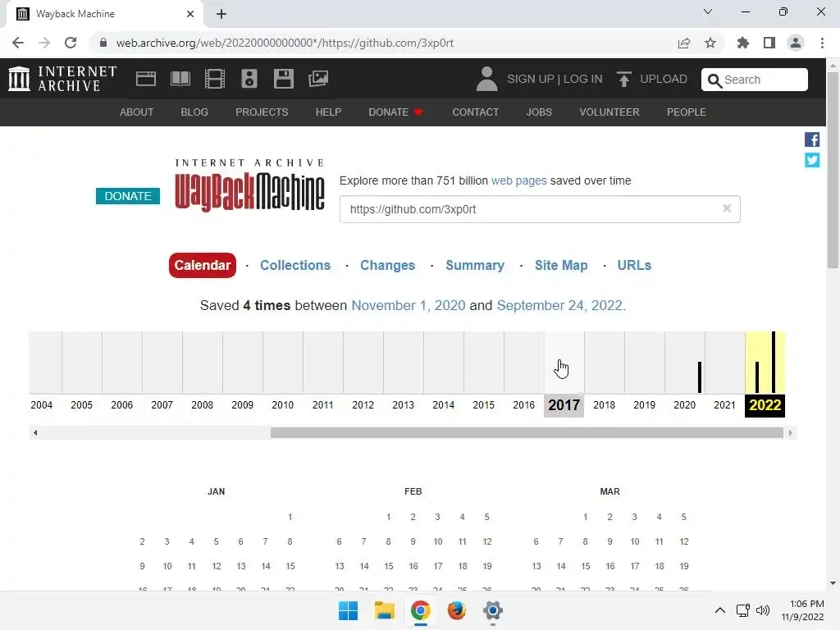Share page on Facebook

(812, 139)
